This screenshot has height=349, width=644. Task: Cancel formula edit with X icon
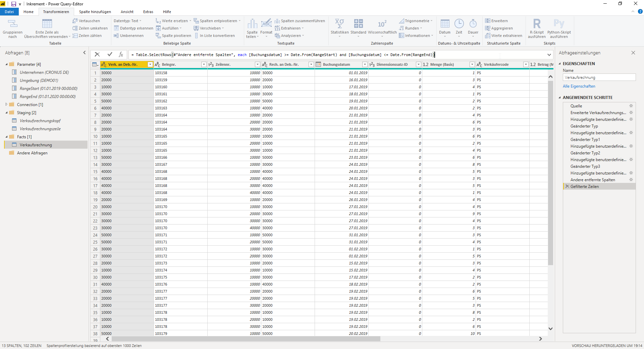[x=97, y=54]
